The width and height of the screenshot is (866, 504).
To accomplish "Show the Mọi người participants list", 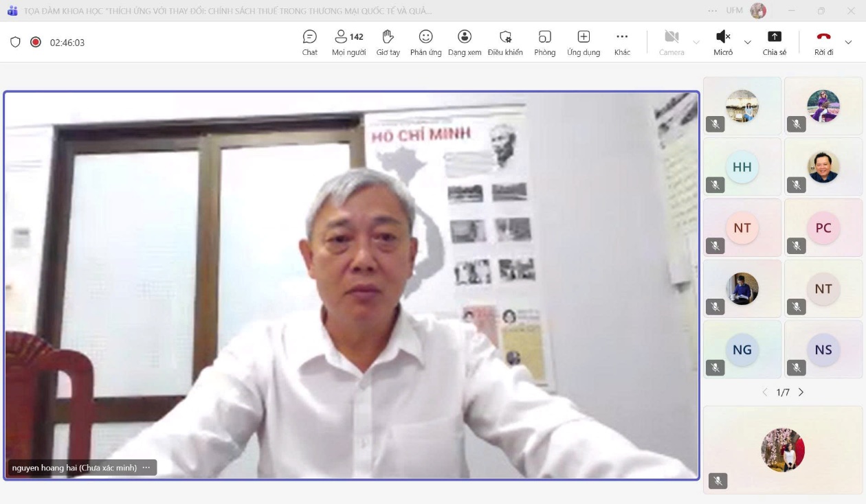I will pyautogui.click(x=348, y=43).
